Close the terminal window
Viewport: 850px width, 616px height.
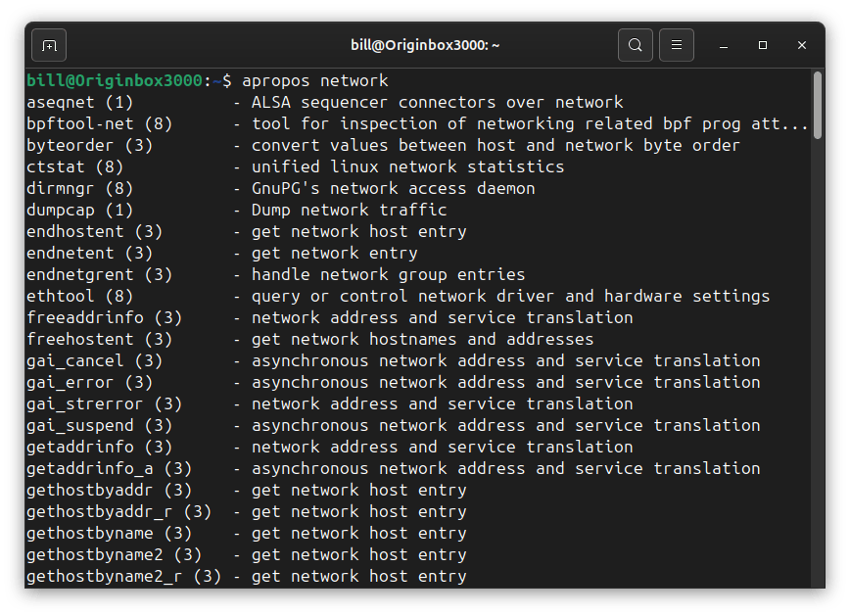(802, 46)
